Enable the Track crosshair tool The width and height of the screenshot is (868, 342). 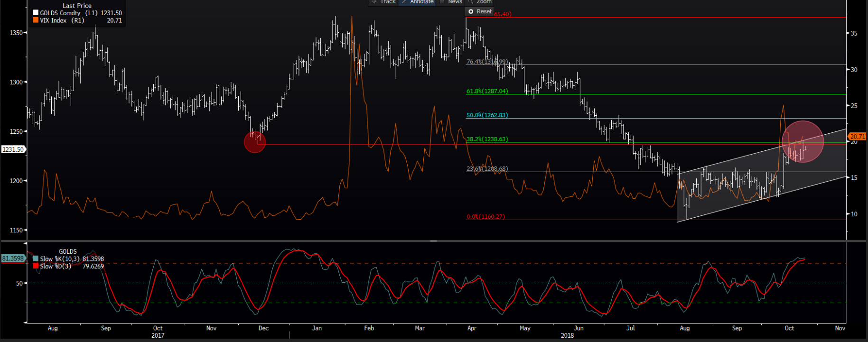pyautogui.click(x=383, y=2)
